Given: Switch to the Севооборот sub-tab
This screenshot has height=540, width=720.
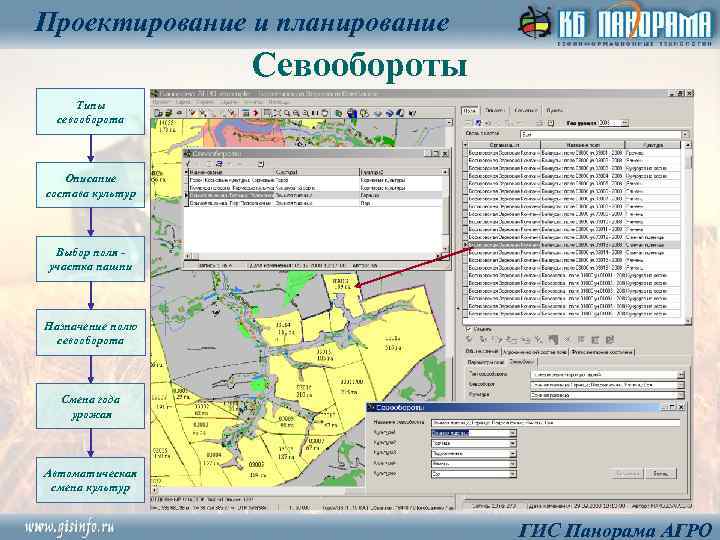Looking at the screenshot, I should [522, 362].
